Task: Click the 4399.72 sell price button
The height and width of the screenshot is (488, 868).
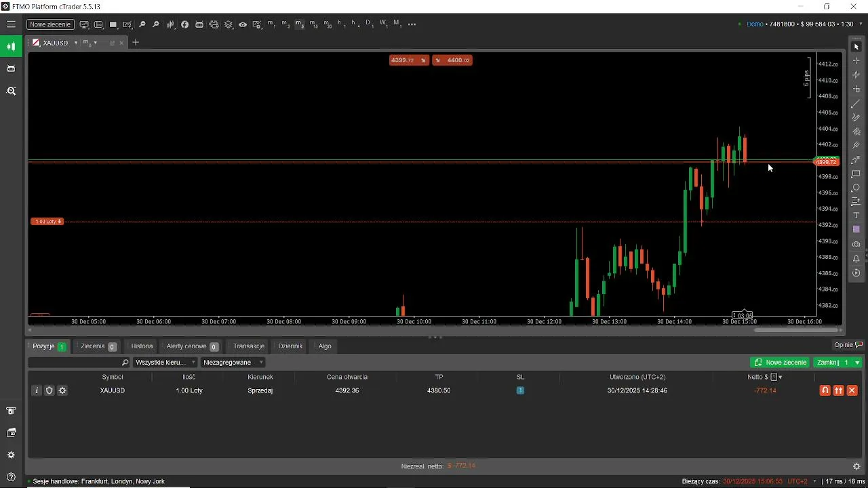Action: click(x=409, y=60)
